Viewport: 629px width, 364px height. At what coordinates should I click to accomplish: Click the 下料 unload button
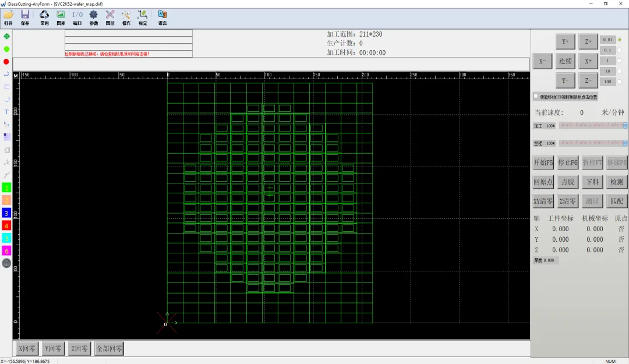point(592,182)
